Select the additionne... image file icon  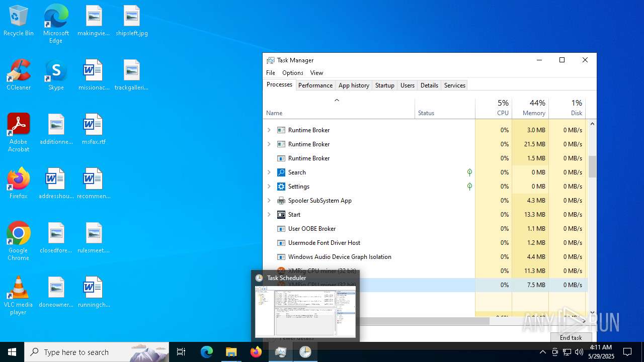(x=56, y=130)
